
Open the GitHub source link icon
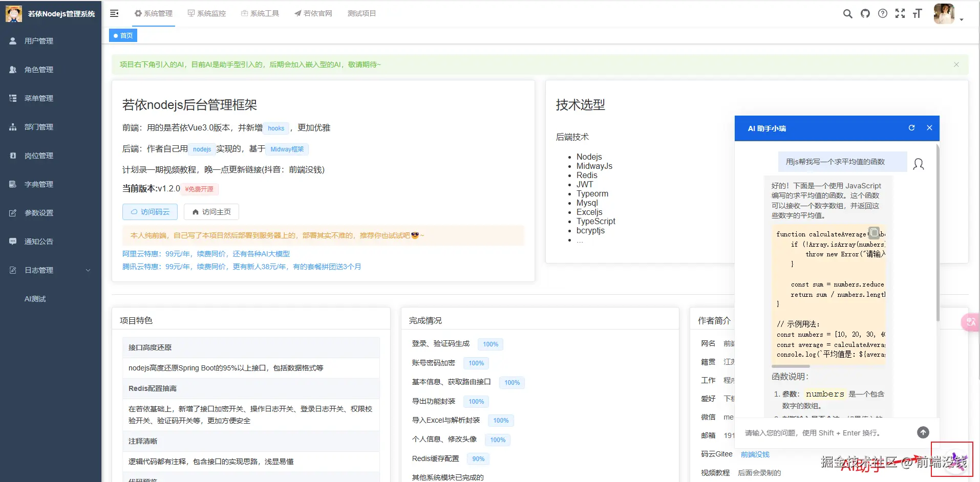click(865, 14)
